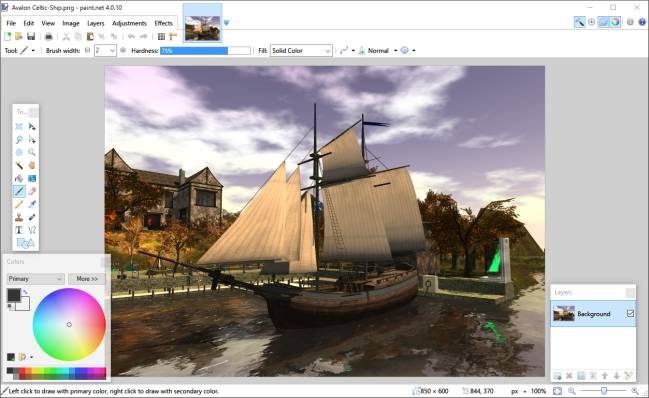Select the Zoom magnifier tool
The width and height of the screenshot is (649, 398).
click(32, 152)
